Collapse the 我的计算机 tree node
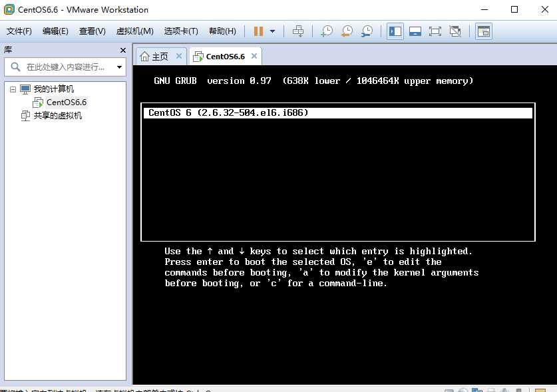This screenshot has height=392, width=557. point(13,89)
